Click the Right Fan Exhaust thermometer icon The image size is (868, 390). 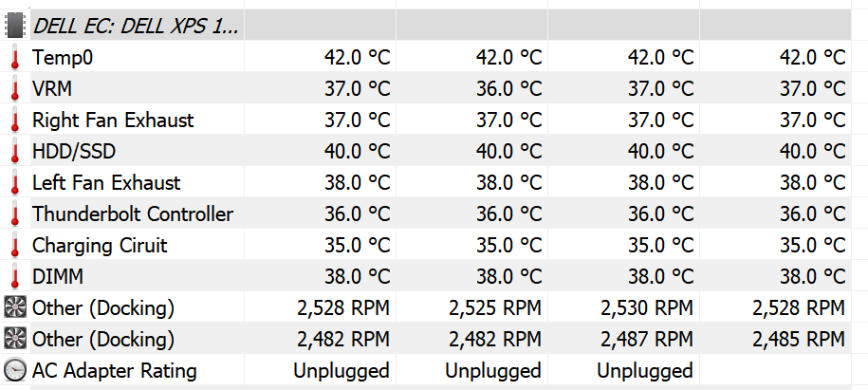point(15,120)
